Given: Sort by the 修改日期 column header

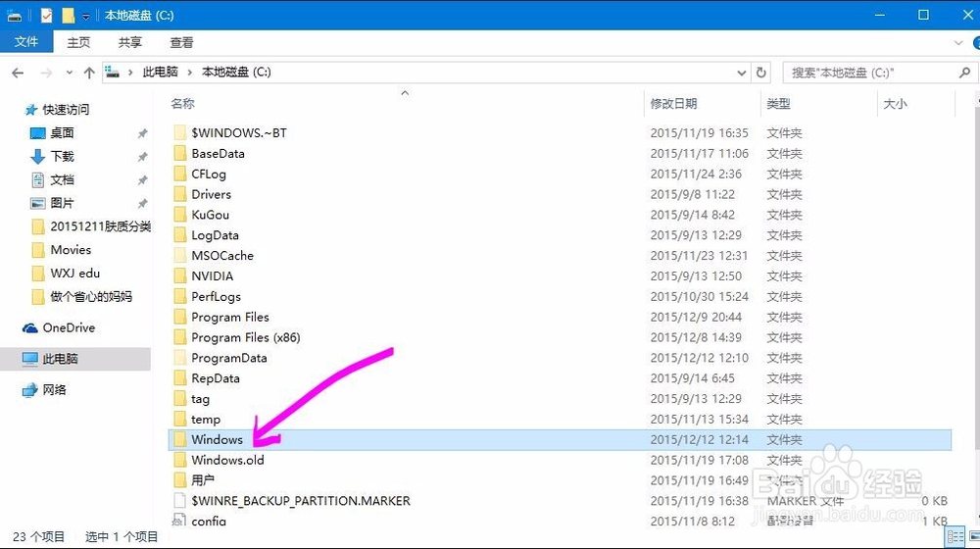Looking at the screenshot, I should [x=674, y=104].
